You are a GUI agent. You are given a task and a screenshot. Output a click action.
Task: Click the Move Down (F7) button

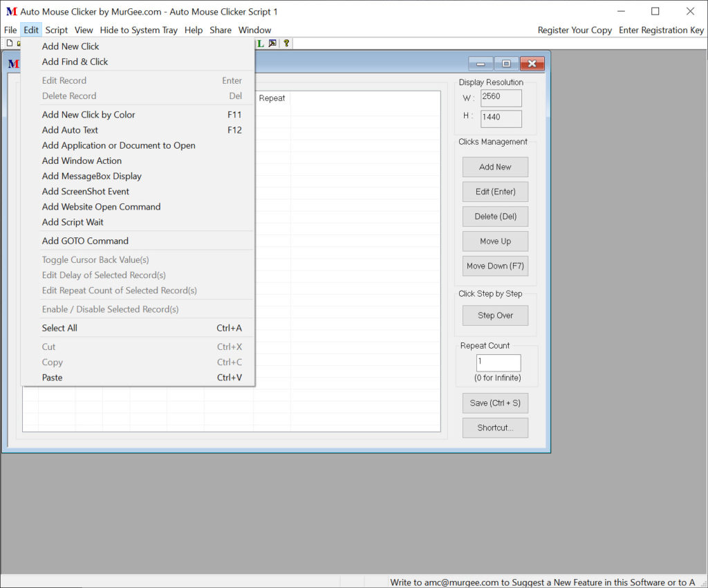coord(495,266)
